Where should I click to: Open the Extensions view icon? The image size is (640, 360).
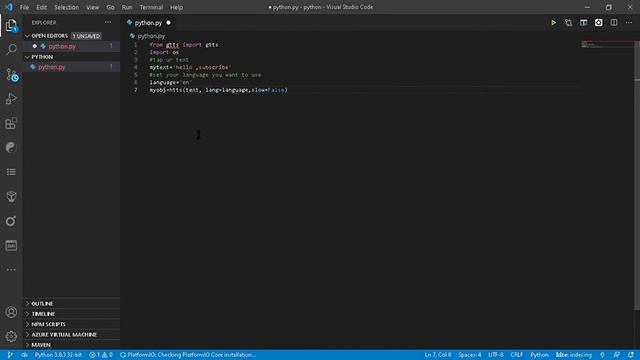(x=11, y=123)
